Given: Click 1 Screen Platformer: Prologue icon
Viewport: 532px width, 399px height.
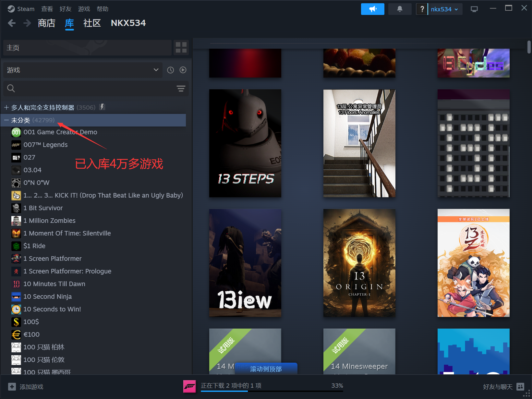Looking at the screenshot, I should pos(16,271).
